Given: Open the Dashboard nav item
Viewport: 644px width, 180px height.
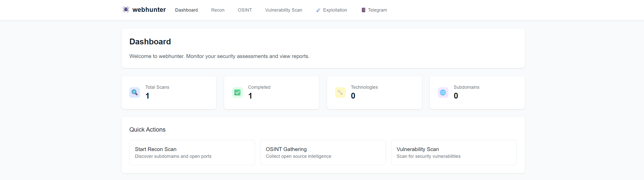Looking at the screenshot, I should click(186, 10).
